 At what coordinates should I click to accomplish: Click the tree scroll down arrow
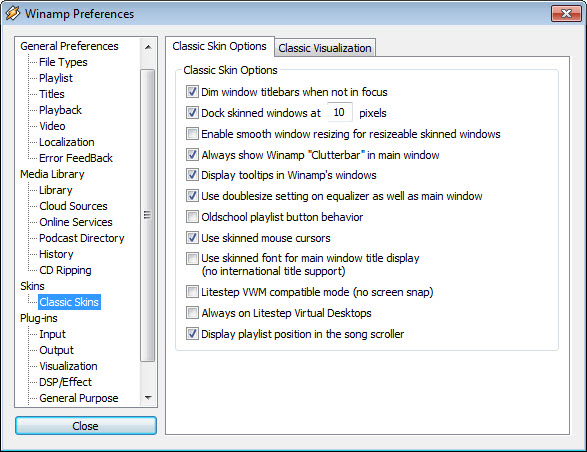[x=148, y=397]
